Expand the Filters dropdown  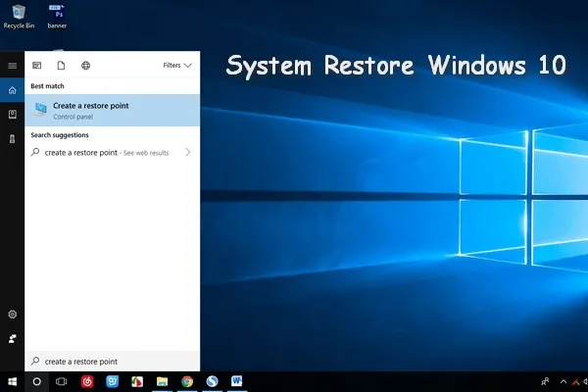pyautogui.click(x=177, y=66)
